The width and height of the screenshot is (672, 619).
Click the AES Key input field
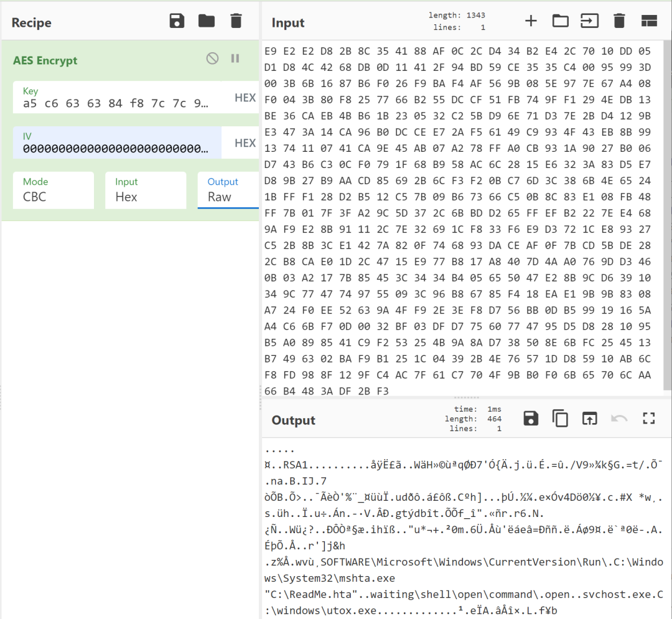pos(118,103)
